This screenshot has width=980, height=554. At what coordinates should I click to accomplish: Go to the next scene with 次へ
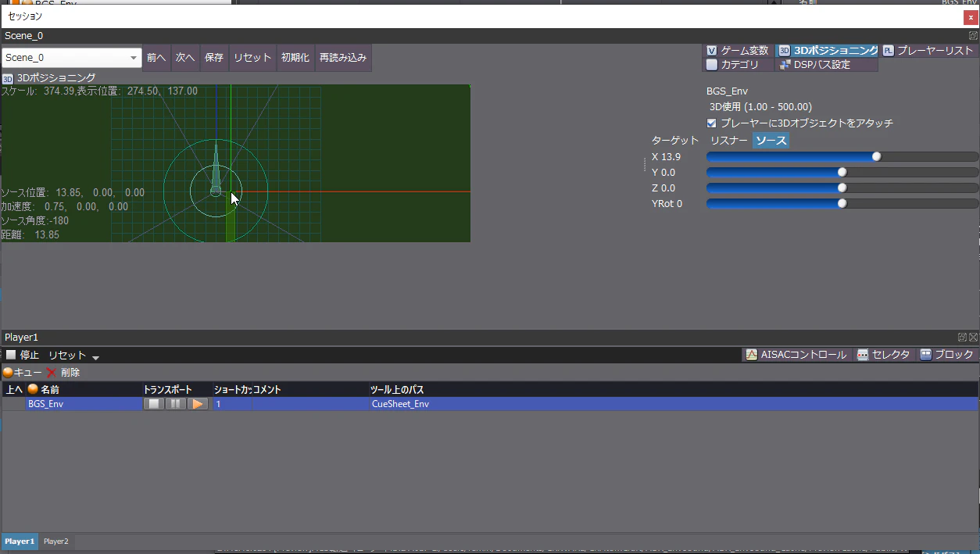pos(185,58)
